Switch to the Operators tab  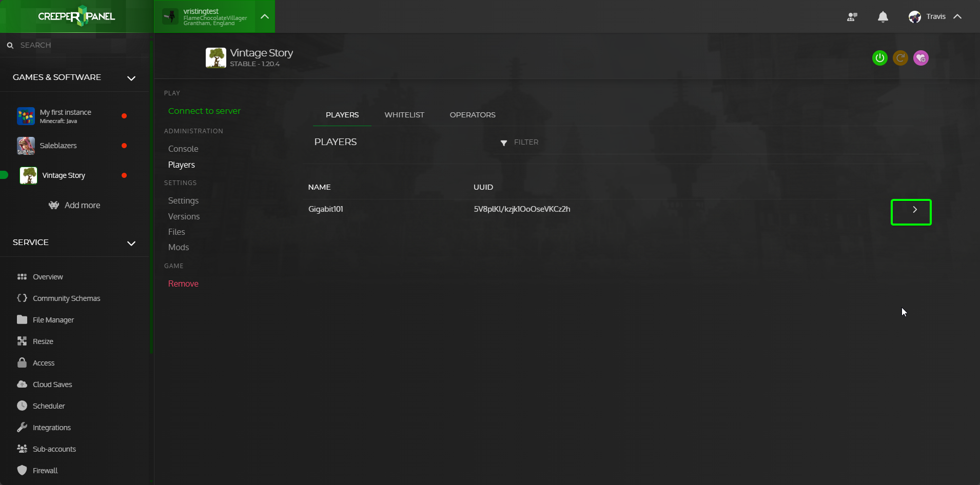(x=473, y=115)
